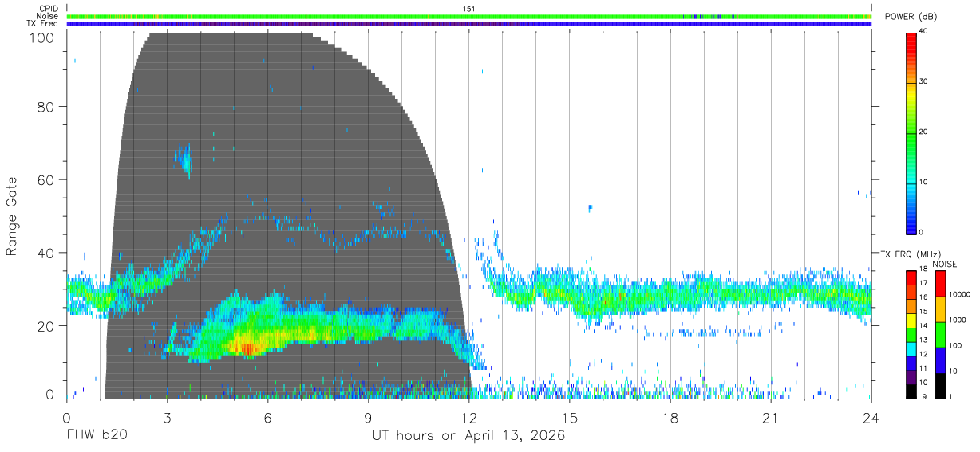Click the green noise strip at top

click(468, 16)
